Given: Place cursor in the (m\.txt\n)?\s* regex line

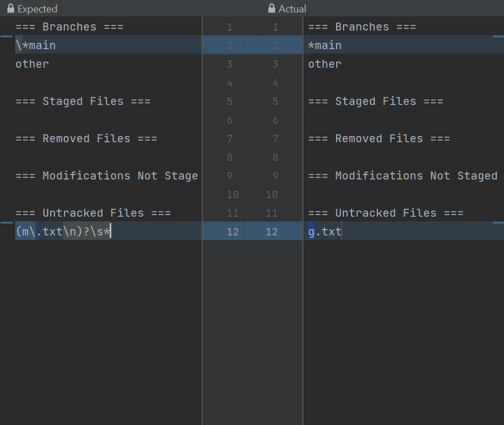Looking at the screenshot, I should point(63,231).
